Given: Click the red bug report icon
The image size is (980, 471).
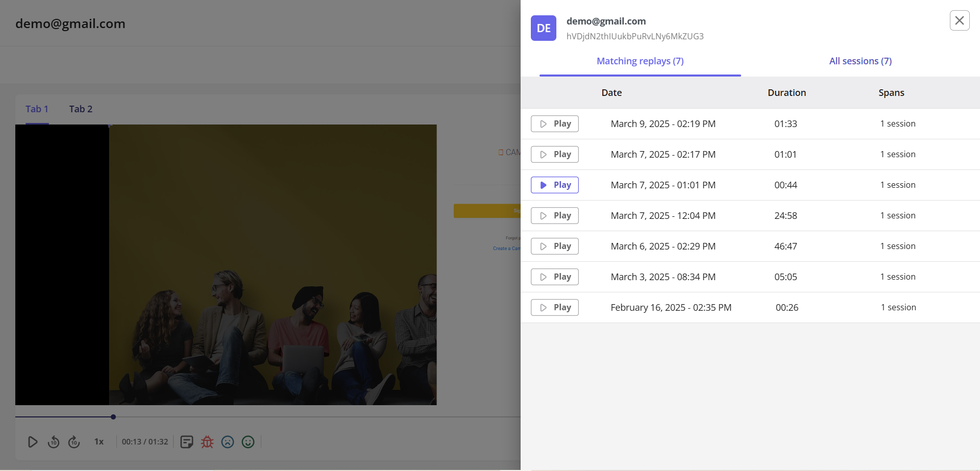Looking at the screenshot, I should pos(207,442).
